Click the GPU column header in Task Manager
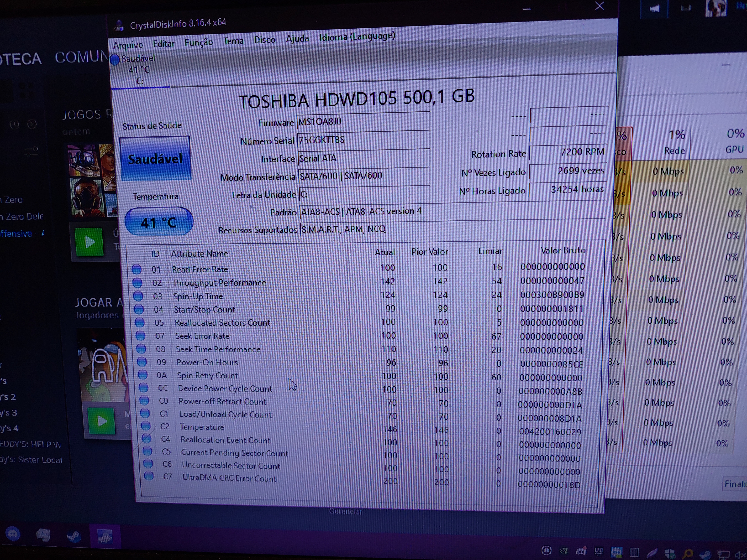Viewport: 747px width, 560px height. point(735,149)
